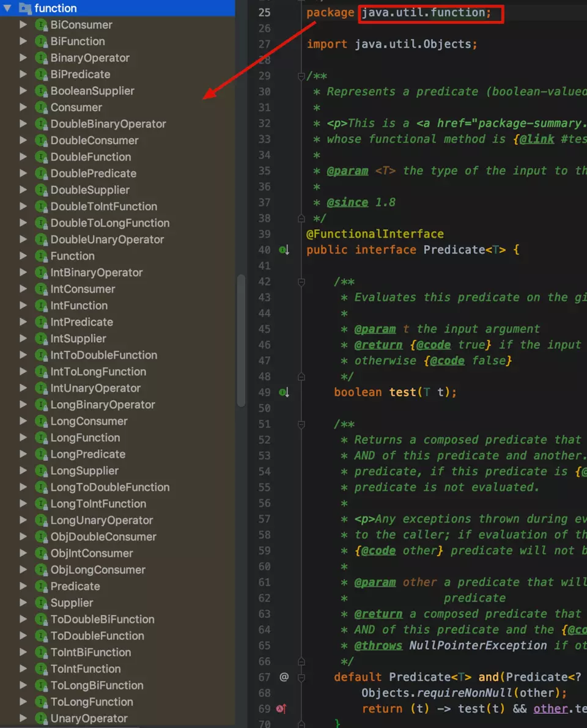Screen dimensions: 587x728
Task: Click the BiPredicate interface icon
Action: coord(42,75)
